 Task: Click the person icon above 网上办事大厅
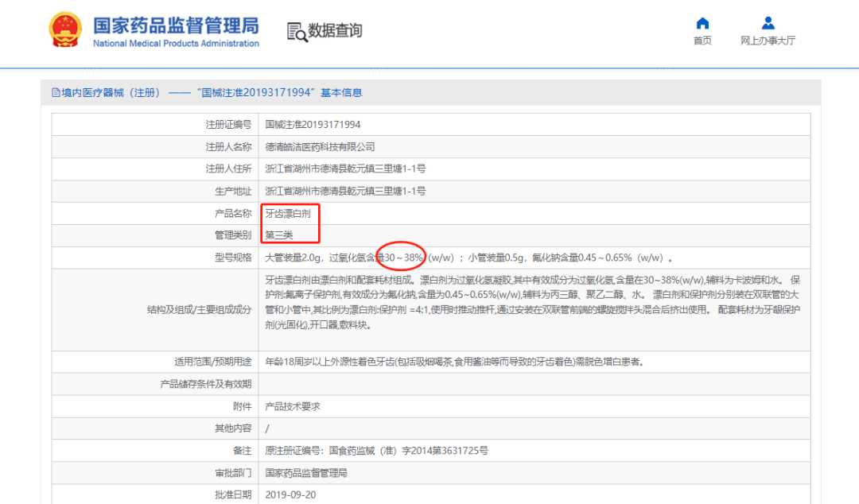coord(768,21)
